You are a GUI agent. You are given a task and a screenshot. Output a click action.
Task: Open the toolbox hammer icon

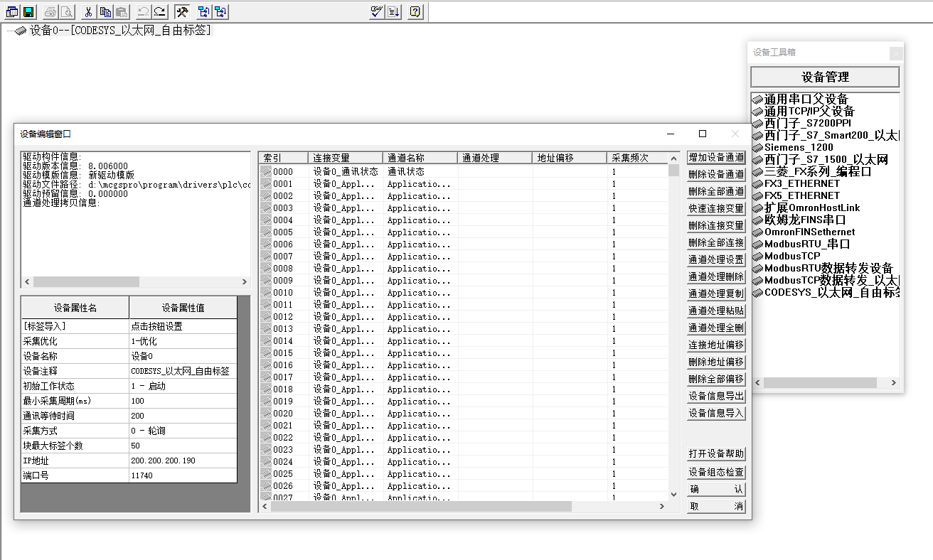(x=182, y=11)
